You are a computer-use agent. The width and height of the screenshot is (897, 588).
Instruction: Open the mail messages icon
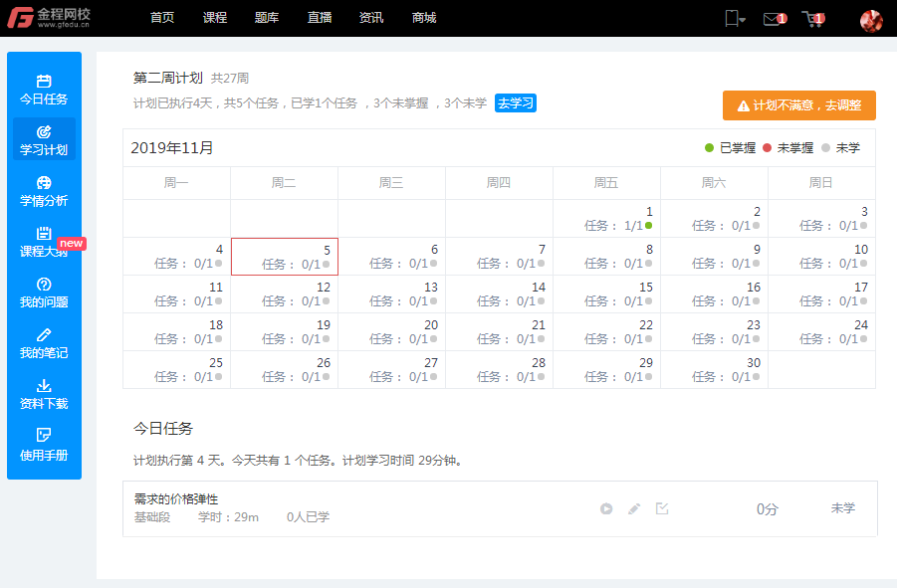point(773,18)
